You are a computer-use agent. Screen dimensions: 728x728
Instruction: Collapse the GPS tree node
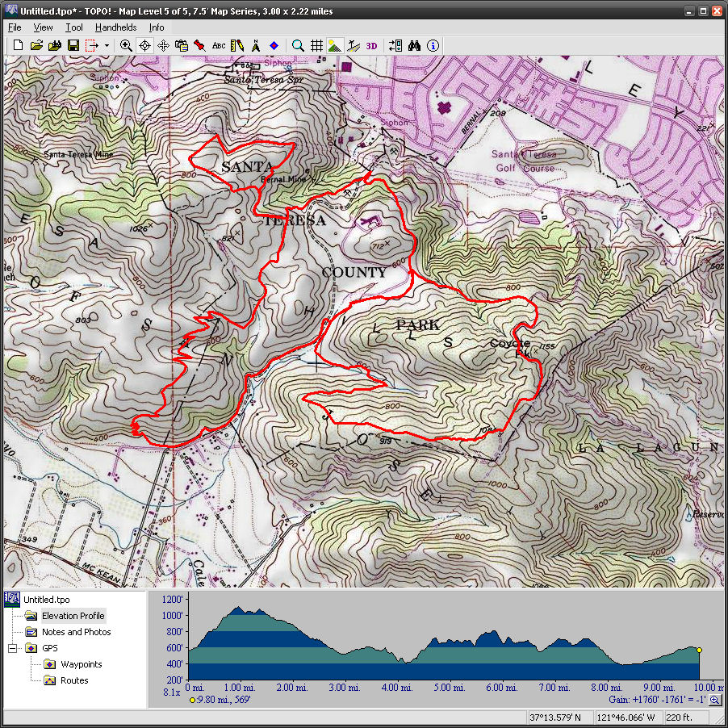(x=12, y=648)
